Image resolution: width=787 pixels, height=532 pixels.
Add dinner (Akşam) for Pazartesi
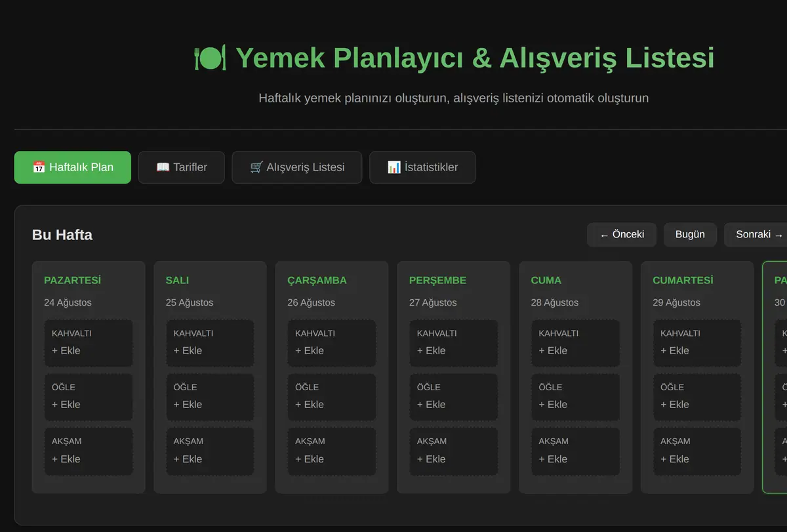pos(89,451)
